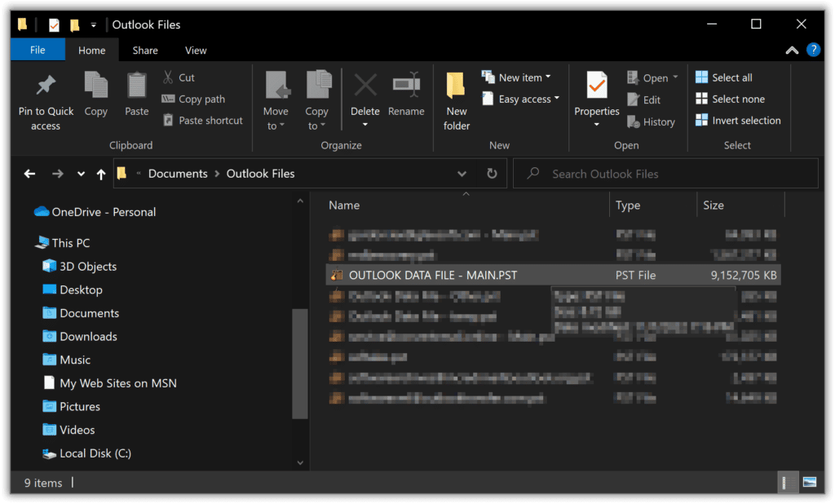This screenshot has width=835, height=504.
Task: Click the Pin to Quick access icon
Action: click(46, 86)
